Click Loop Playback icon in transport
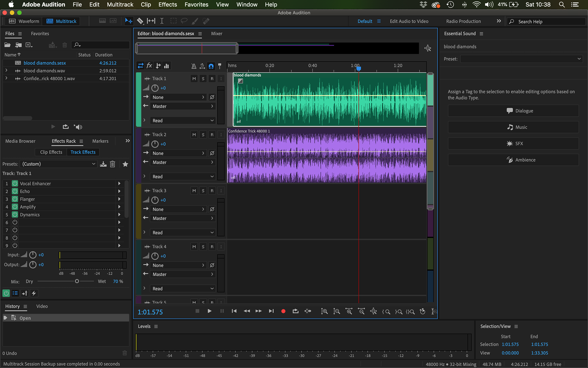Viewport: 588px width, 368px height. click(x=296, y=311)
